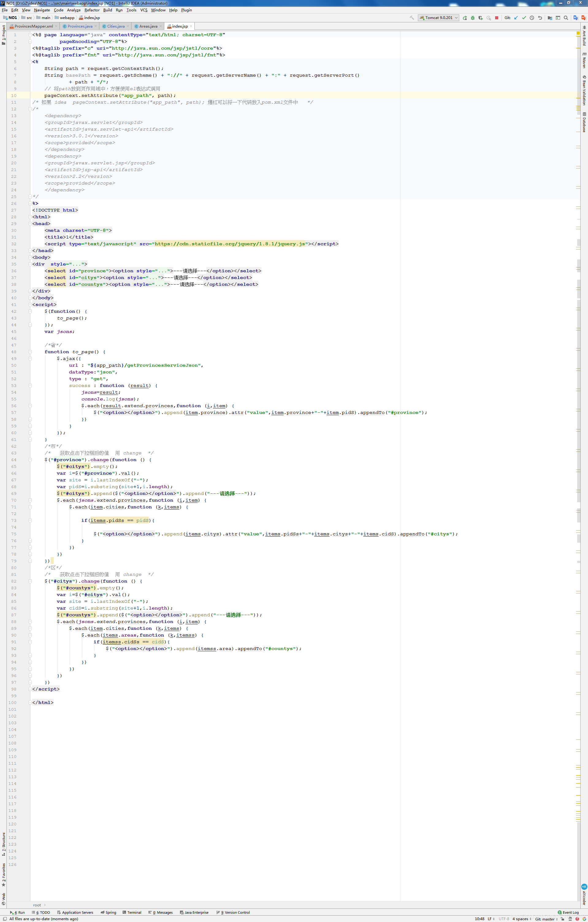Collapse the div block on line 35
Screen dimensions: 588x922
click(30, 264)
